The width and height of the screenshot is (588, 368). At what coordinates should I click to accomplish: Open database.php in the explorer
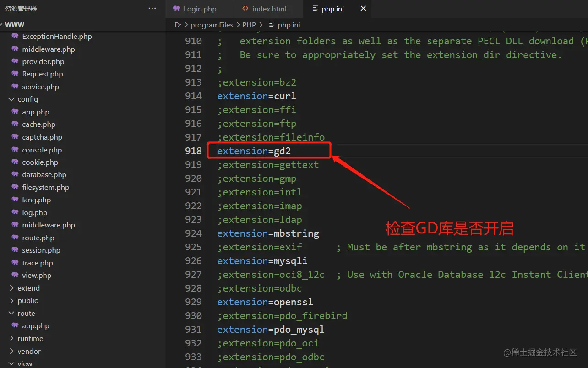coord(44,174)
